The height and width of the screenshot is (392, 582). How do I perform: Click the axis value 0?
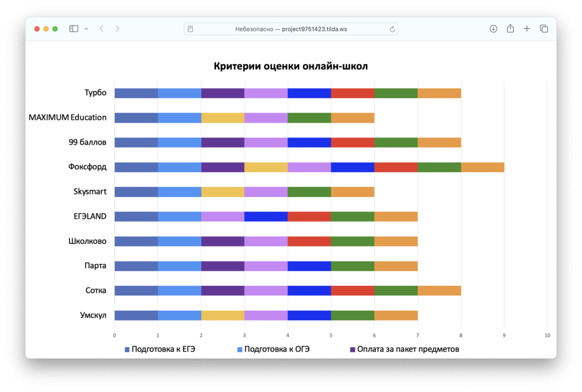click(114, 335)
